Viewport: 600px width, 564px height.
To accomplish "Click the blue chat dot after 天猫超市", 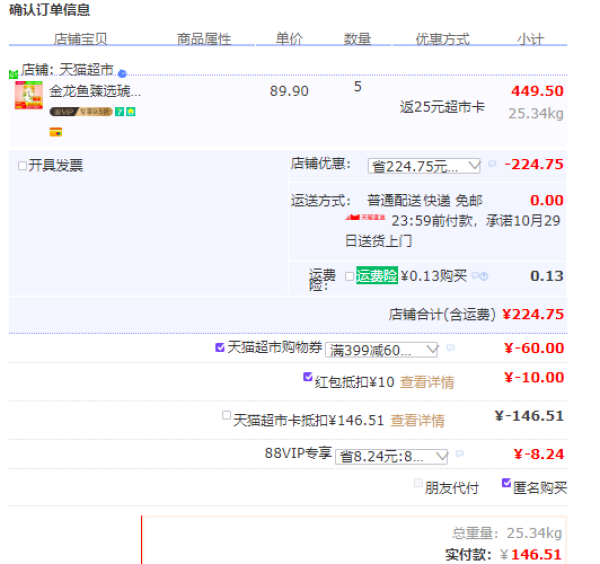I will 122,73.
